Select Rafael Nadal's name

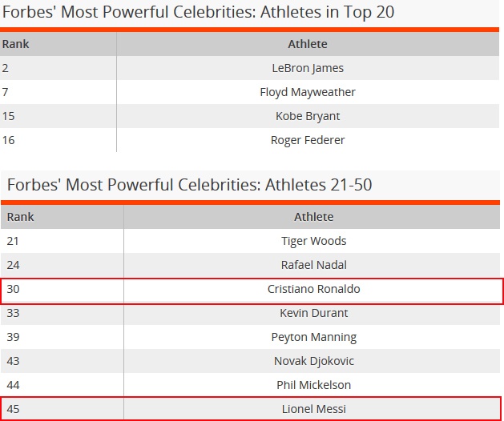[x=313, y=265]
